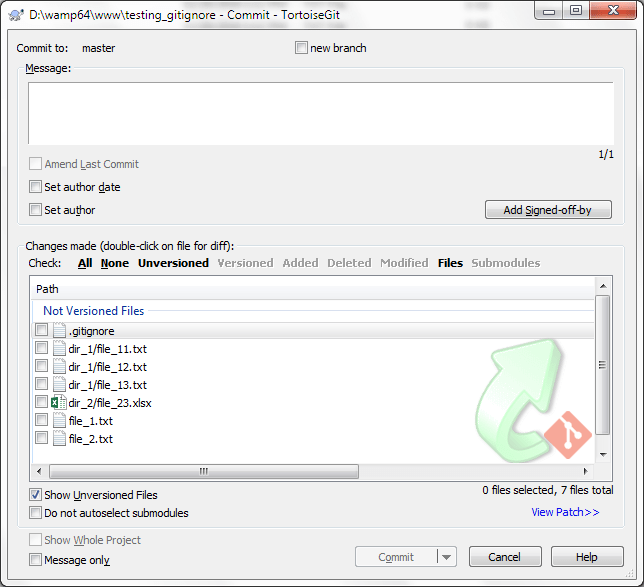The height and width of the screenshot is (587, 644).
Task: Click the file icon of dir_1/file_13.txt
Action: [59, 385]
